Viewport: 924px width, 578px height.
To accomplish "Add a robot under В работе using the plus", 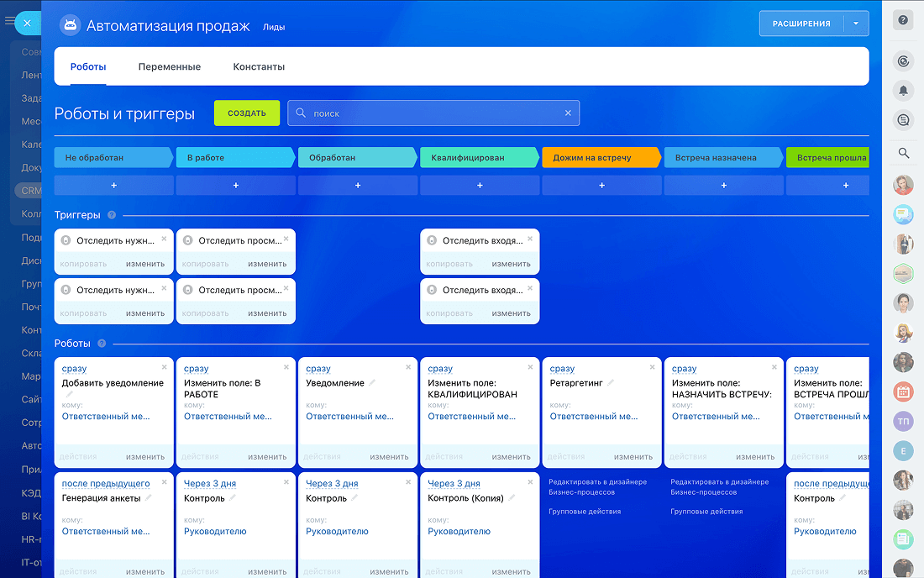I will point(235,183).
